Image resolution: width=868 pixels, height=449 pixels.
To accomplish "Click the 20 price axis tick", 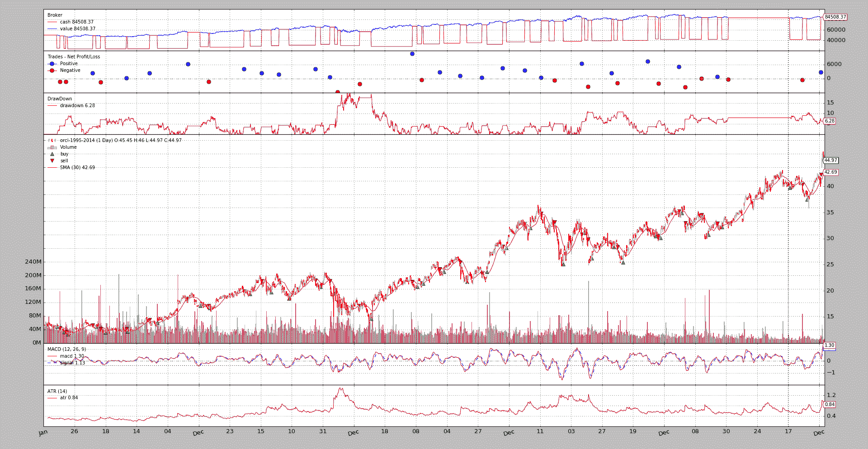I will pos(830,290).
